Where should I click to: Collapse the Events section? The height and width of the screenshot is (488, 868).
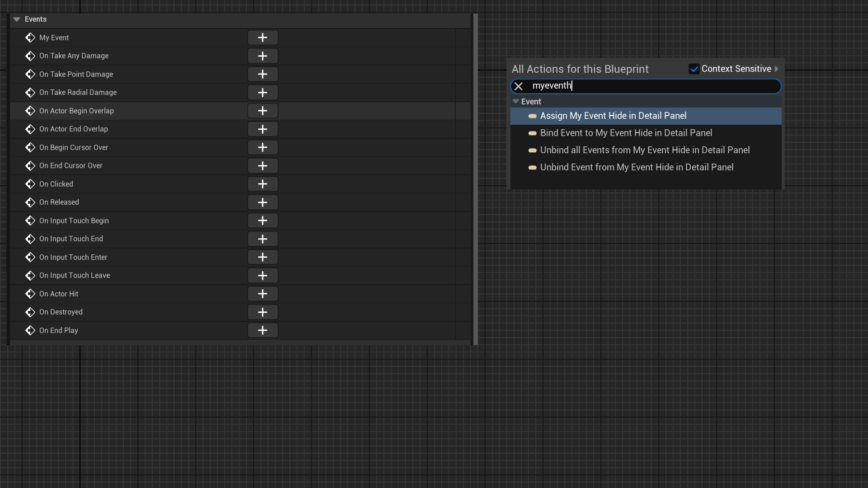pyautogui.click(x=17, y=19)
